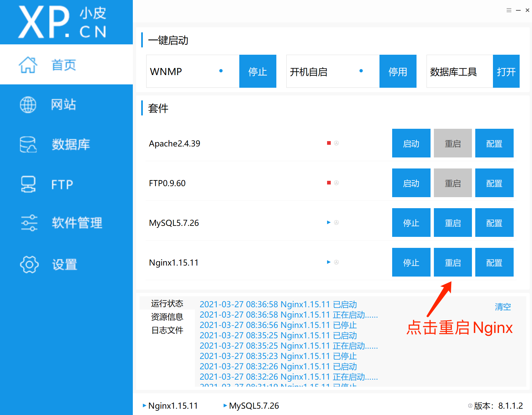Click circled A icon beside MySQL5.7.26

[x=336, y=223]
